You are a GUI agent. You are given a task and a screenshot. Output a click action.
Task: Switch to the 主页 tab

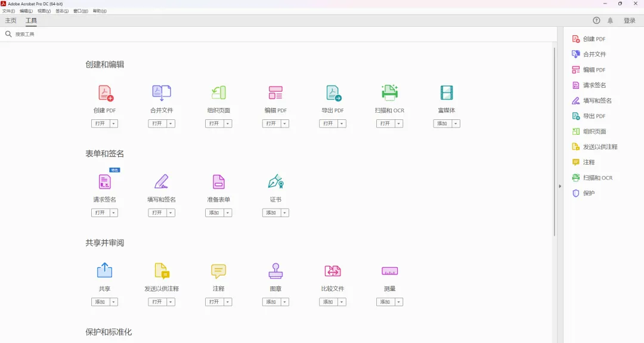(x=11, y=20)
